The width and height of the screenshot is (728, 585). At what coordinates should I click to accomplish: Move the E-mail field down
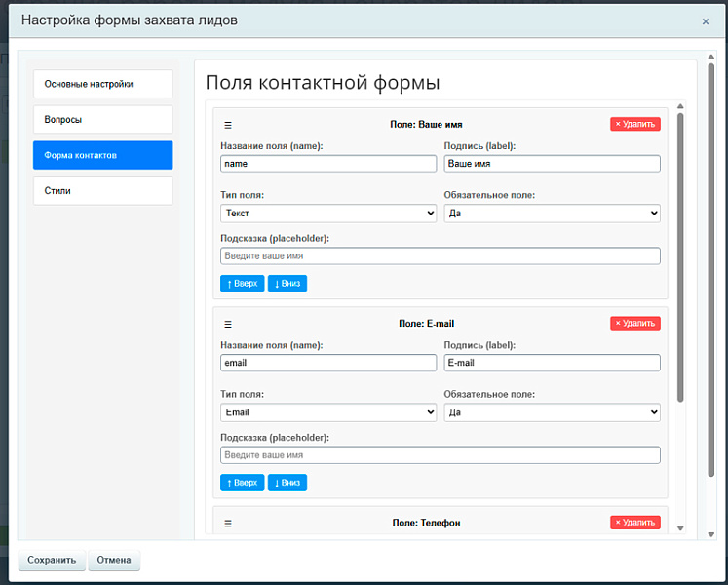click(x=287, y=483)
